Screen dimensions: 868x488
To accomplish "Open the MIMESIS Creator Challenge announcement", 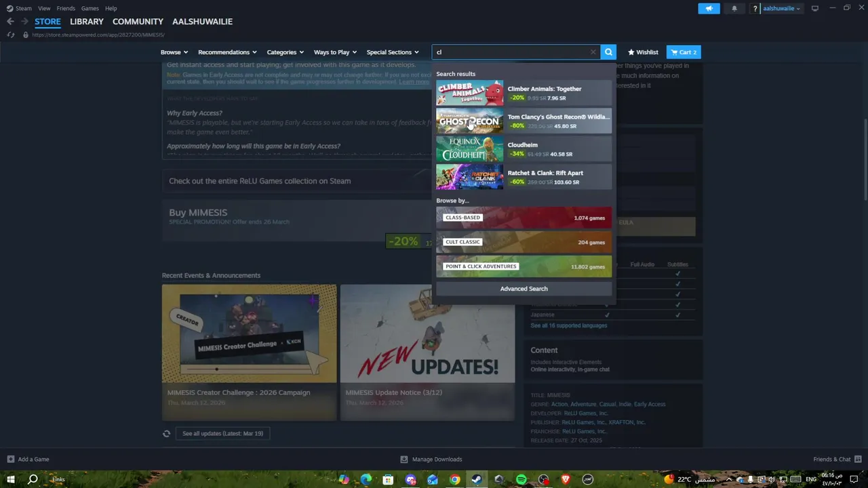I will tap(249, 352).
